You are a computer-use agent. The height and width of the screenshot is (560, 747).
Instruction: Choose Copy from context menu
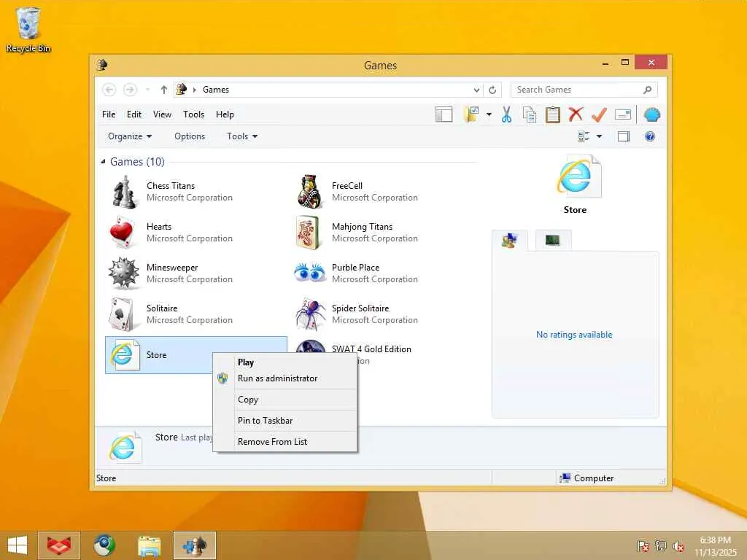285,400
